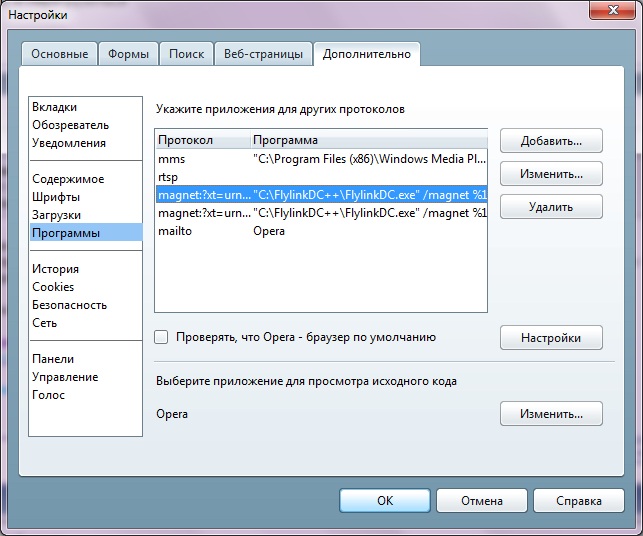Click the Добавить button
The image size is (643, 536).
click(x=551, y=140)
